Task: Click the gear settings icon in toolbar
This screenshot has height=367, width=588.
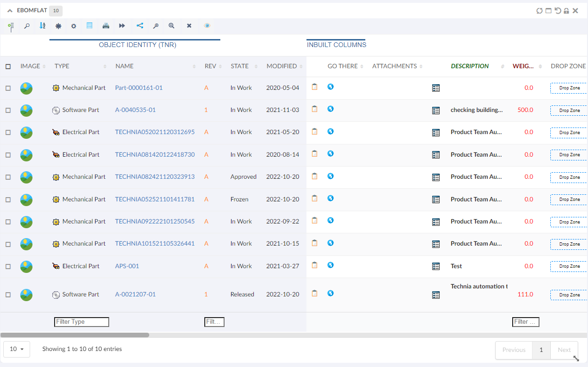Action: (x=73, y=26)
